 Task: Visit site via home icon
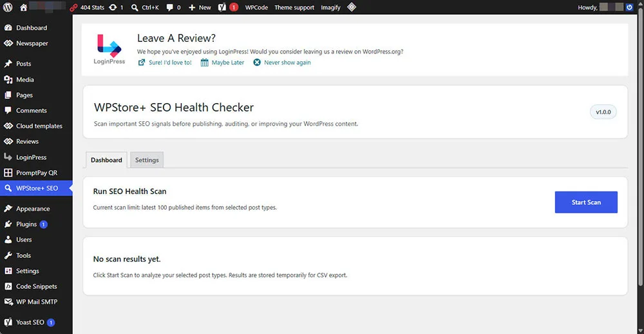tap(23, 7)
